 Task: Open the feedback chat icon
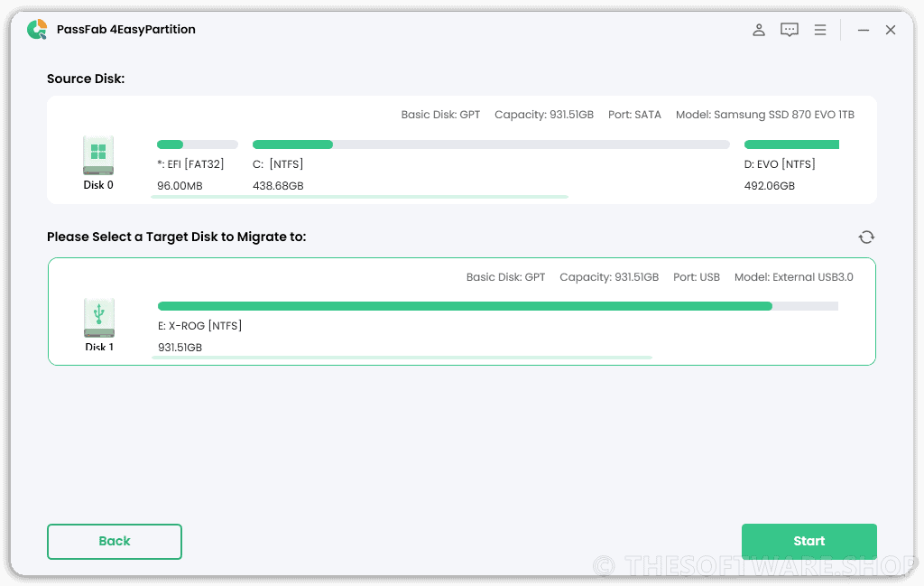789,30
